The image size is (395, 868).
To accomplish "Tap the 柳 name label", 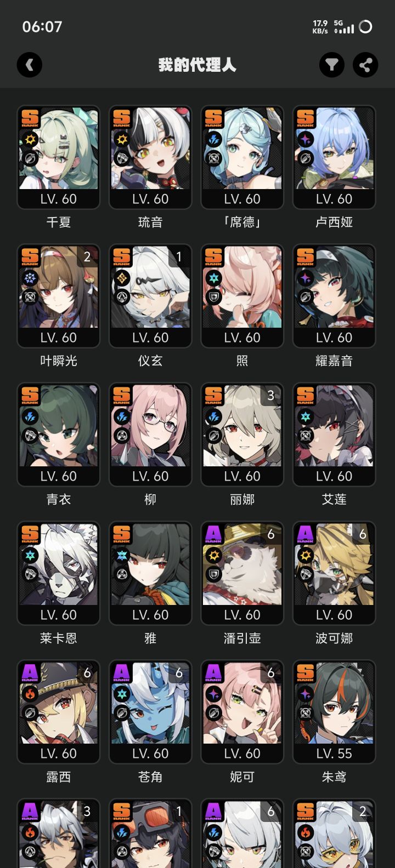I will click(150, 499).
